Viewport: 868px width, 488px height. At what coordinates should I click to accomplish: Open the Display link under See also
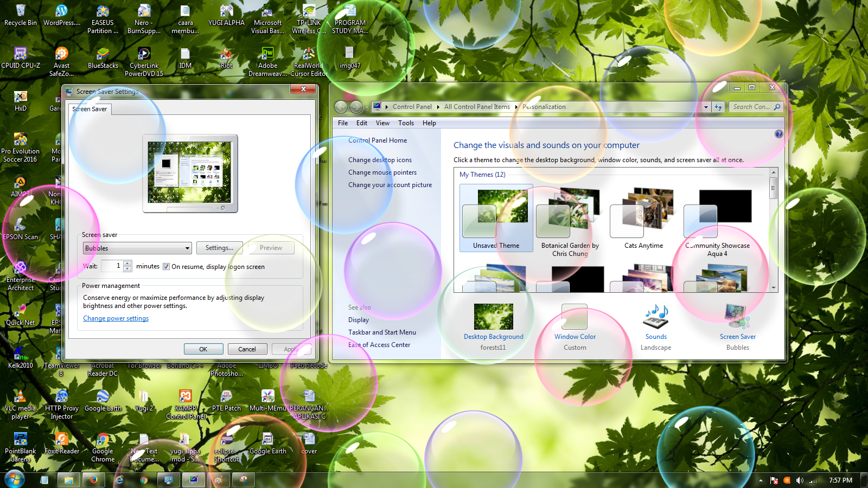(x=359, y=320)
